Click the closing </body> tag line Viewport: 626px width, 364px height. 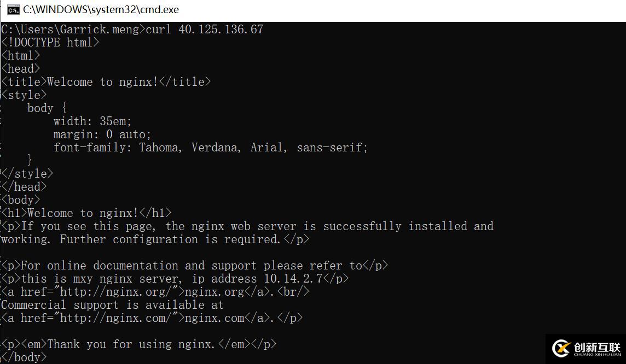24,357
